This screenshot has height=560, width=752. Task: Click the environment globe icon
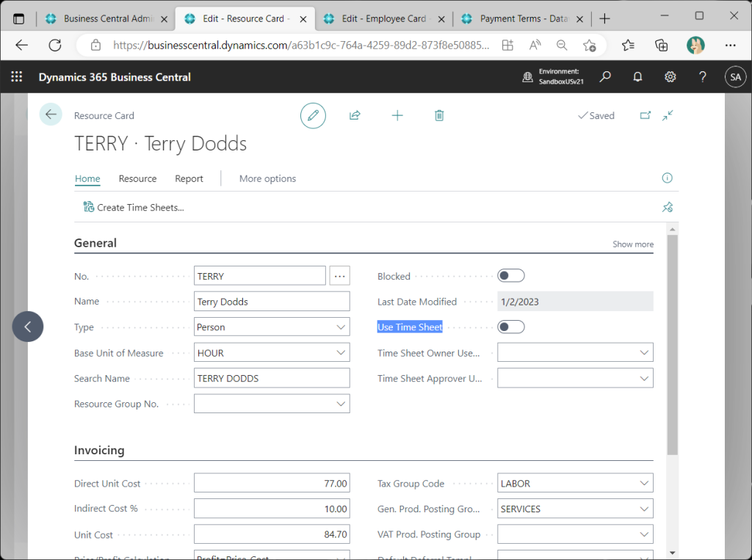click(x=527, y=77)
